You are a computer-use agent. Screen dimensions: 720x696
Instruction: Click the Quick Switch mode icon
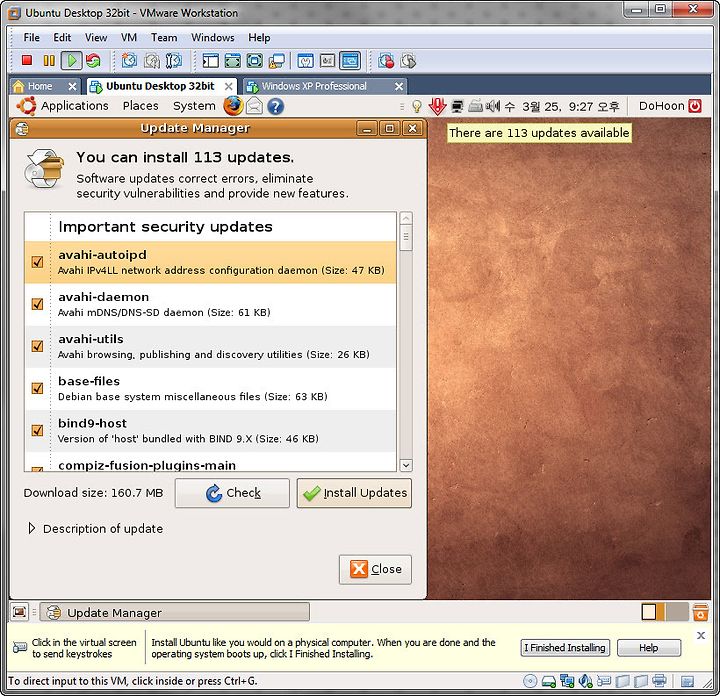pos(255,60)
